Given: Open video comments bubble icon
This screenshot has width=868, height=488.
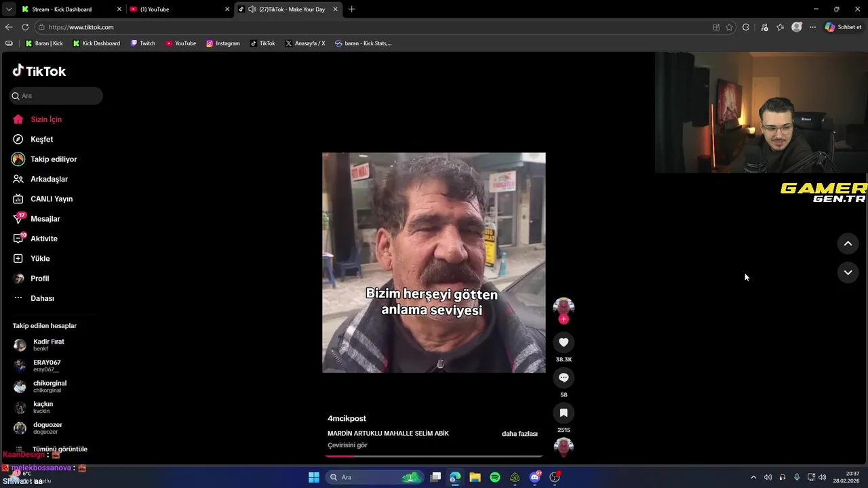Looking at the screenshot, I should tap(564, 378).
